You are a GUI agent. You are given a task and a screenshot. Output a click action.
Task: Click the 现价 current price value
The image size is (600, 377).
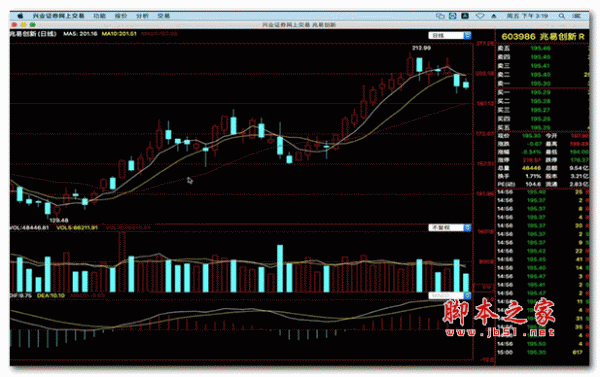pyautogui.click(x=532, y=136)
